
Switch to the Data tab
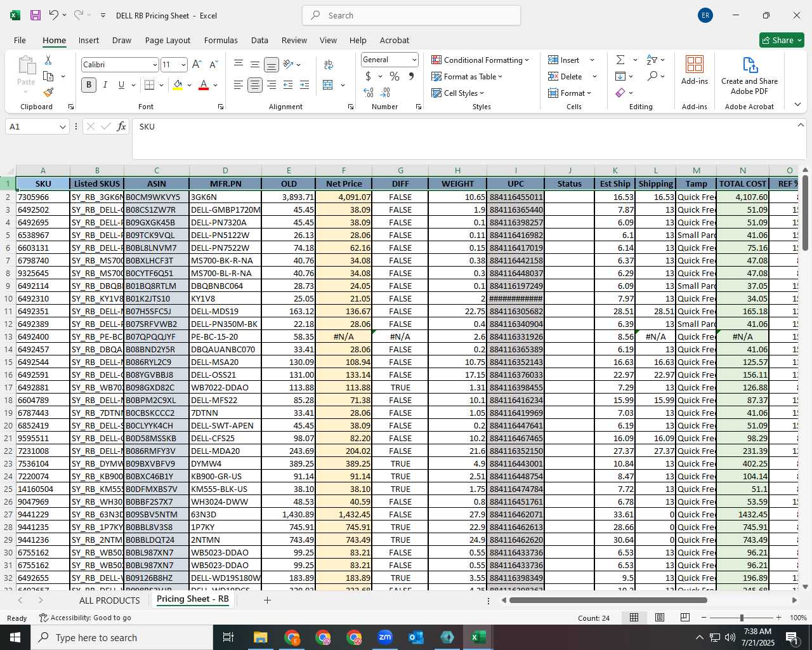coord(259,40)
